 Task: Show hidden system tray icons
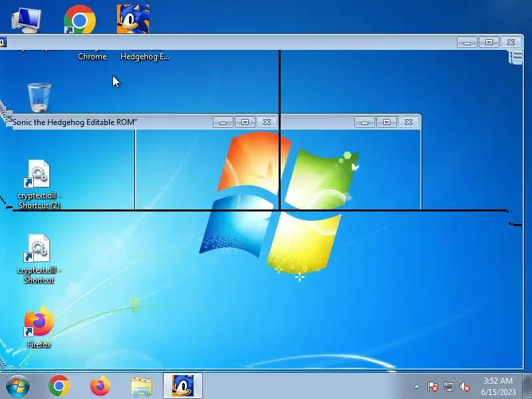tap(417, 386)
